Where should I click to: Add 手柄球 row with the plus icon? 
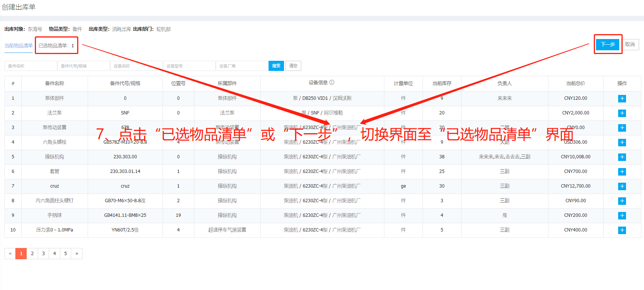pos(622,216)
